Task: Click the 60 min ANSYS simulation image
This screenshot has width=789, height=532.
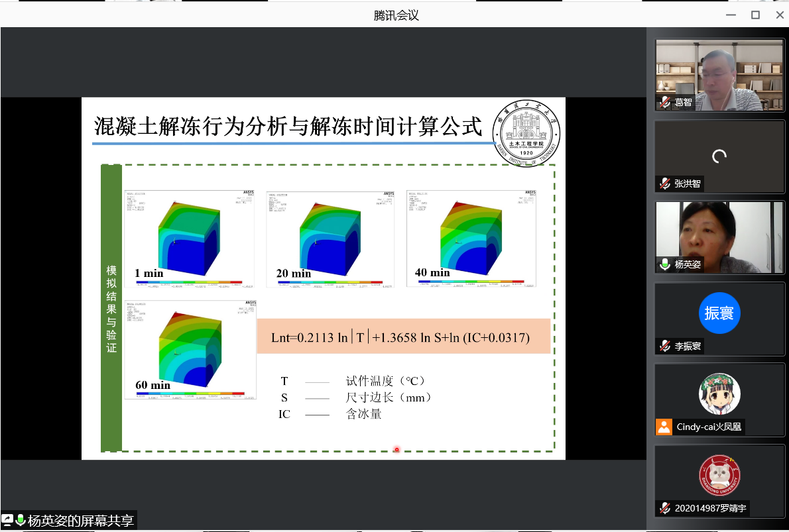Action: (x=191, y=350)
